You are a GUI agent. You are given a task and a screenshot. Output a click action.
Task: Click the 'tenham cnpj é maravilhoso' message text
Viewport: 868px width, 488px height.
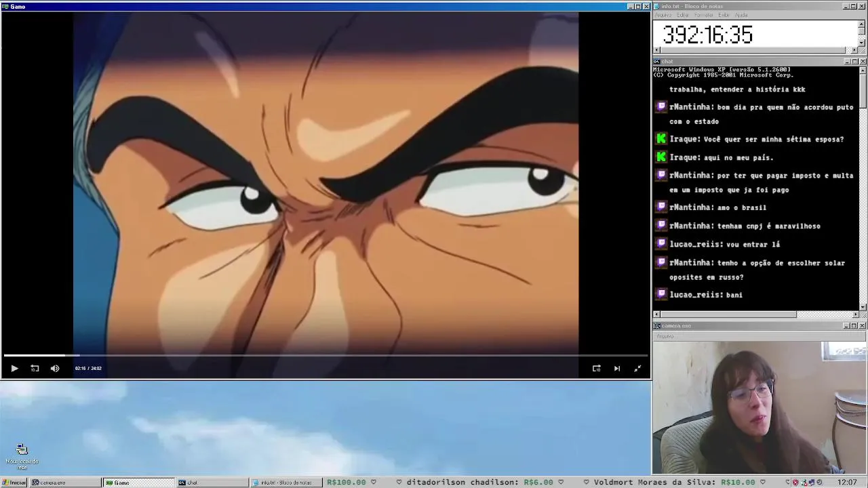coord(768,226)
